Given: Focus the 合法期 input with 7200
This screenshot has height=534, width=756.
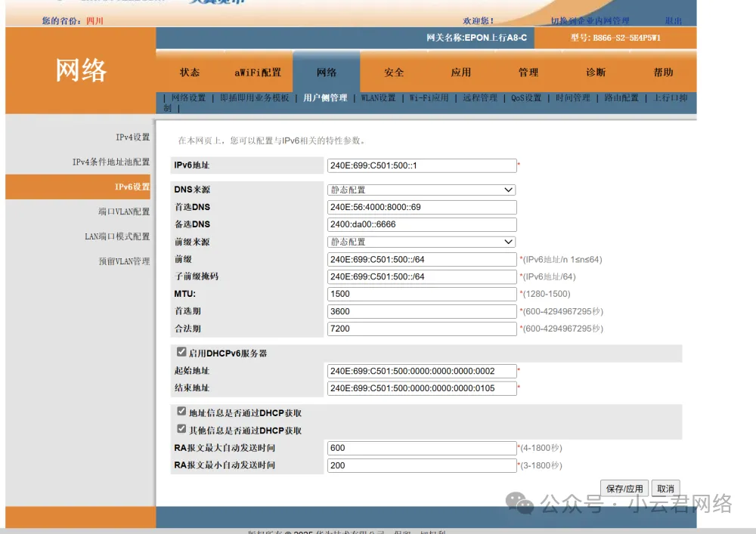Looking at the screenshot, I should coord(422,329).
